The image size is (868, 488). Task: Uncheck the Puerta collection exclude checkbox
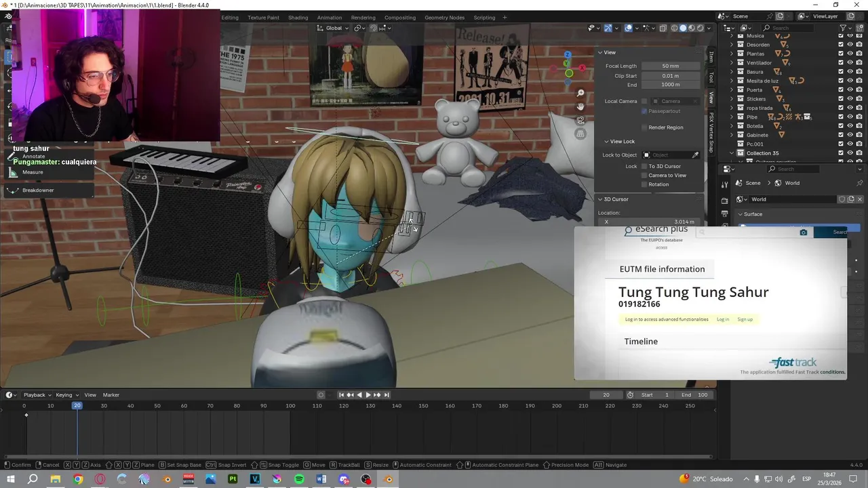pyautogui.click(x=841, y=89)
